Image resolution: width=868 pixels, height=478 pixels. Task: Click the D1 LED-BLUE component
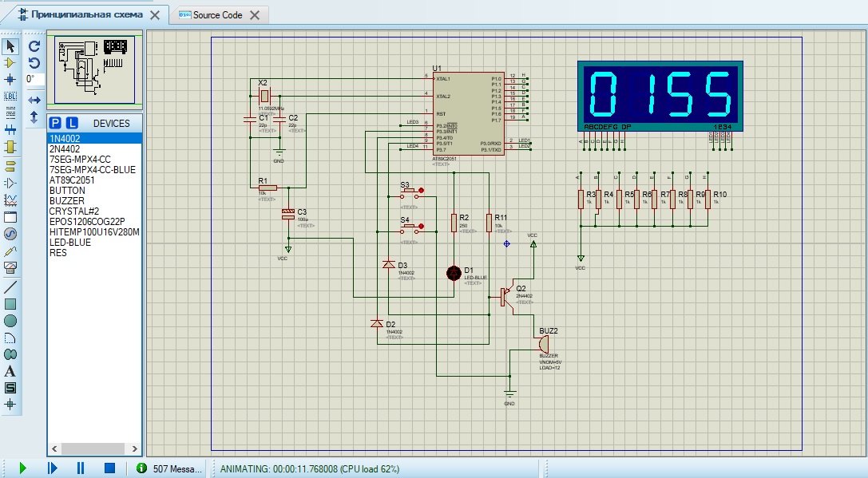point(454,273)
